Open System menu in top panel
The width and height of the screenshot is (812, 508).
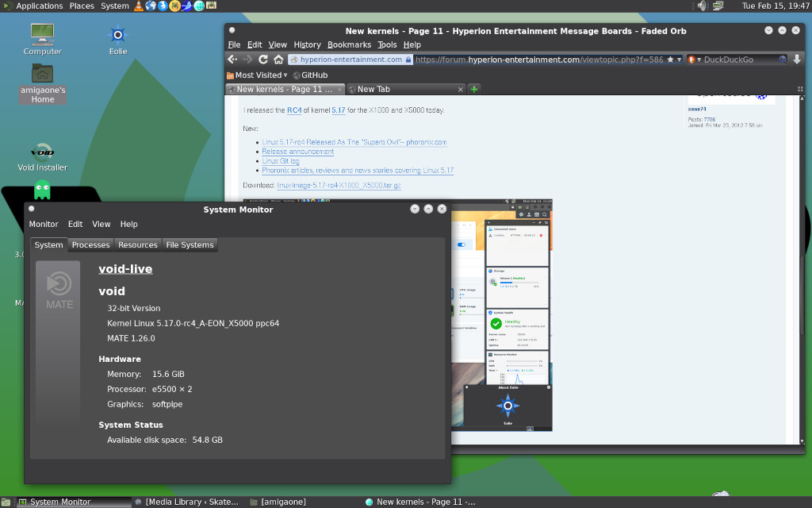coord(115,6)
